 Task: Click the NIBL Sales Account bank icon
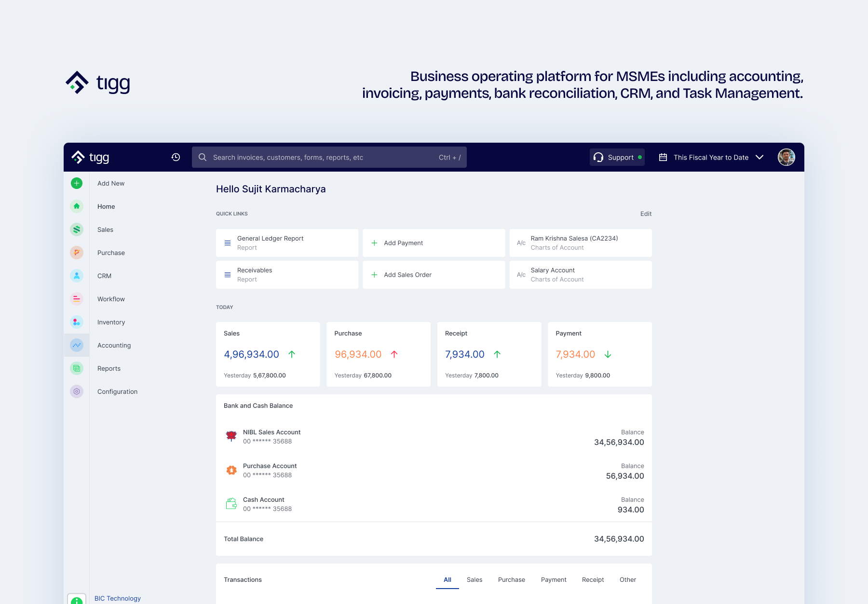(231, 436)
